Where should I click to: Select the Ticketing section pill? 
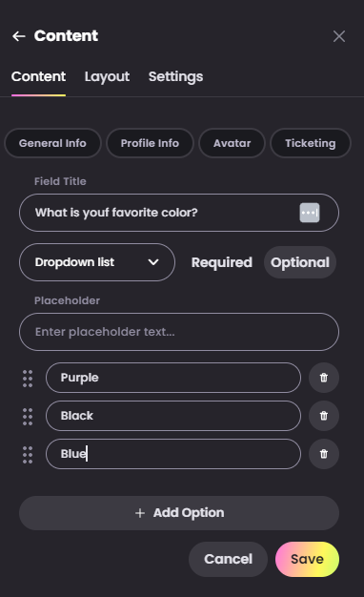coord(311,143)
